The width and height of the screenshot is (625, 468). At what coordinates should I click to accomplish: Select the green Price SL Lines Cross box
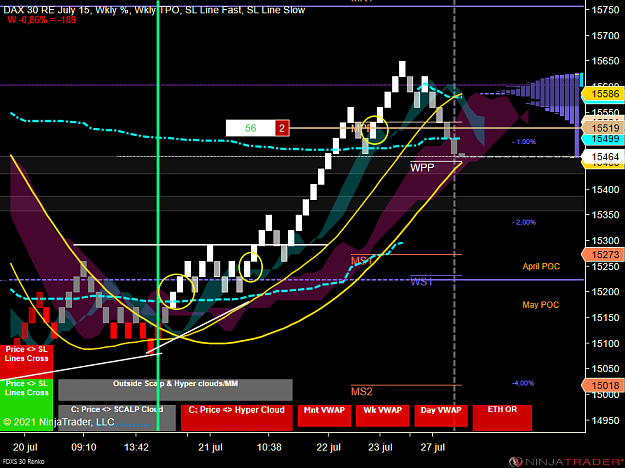point(26,405)
